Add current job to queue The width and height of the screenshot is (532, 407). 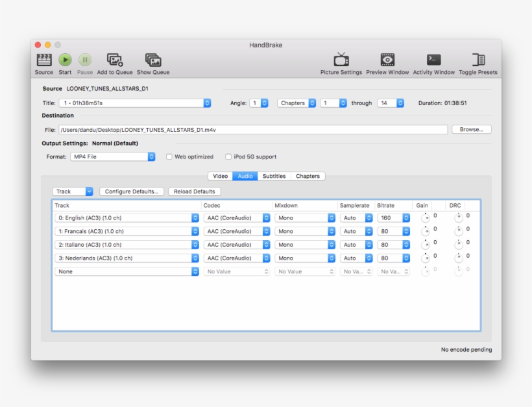click(114, 60)
